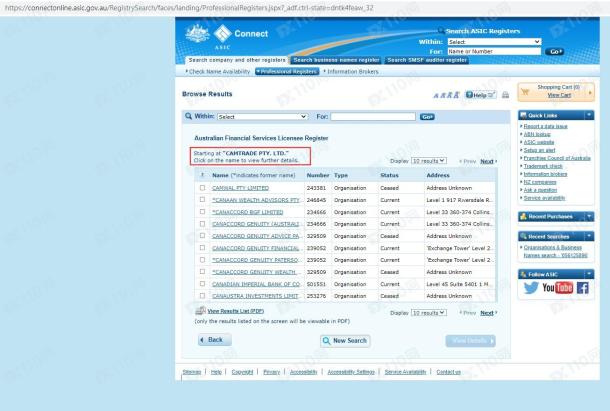Select the smallest text size icon
Image resolution: width=610 pixels, height=411 pixels.
436,95
